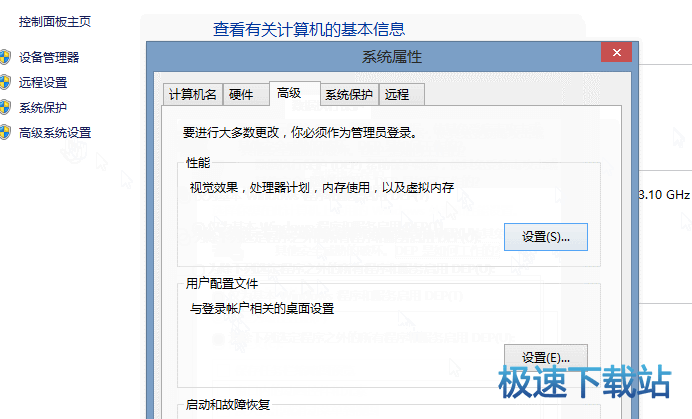Switch to 硬件 tab
The image size is (692, 419).
(x=246, y=94)
